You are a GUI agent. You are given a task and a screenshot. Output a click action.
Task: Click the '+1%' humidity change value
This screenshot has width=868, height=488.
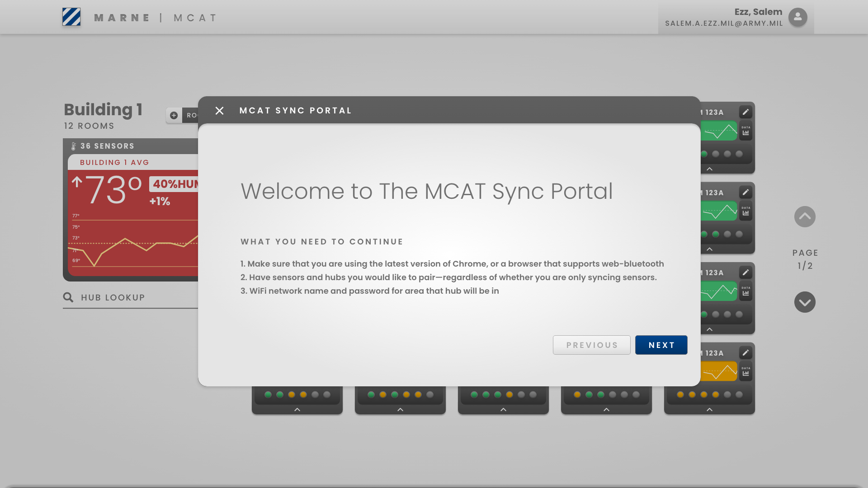[160, 202]
